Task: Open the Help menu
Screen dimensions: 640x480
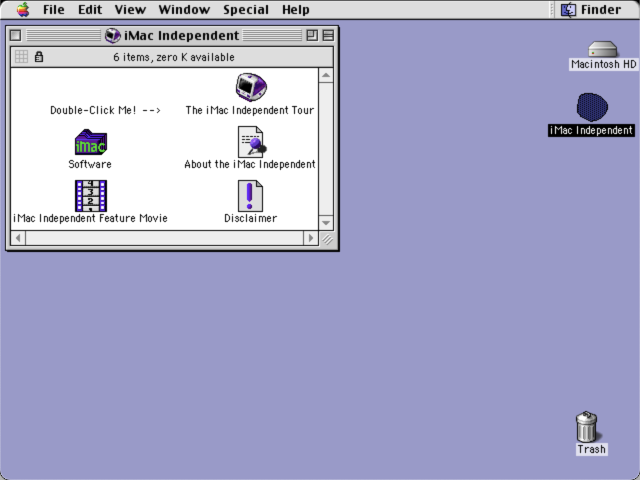Action: 296,9
